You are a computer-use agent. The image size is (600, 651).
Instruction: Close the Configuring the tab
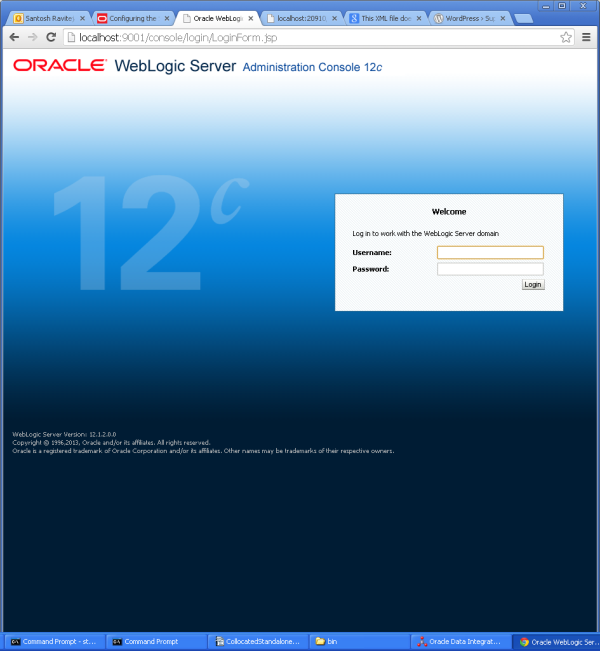click(x=166, y=18)
